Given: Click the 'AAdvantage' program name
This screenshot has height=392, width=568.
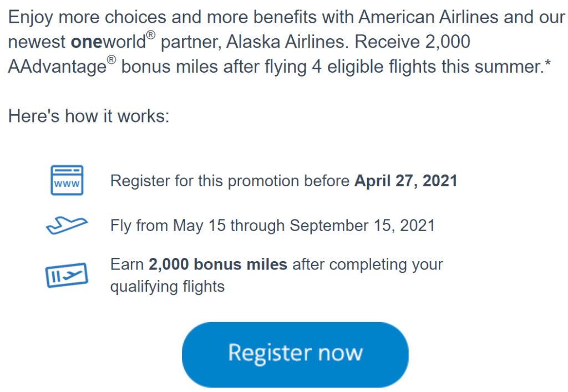Looking at the screenshot, I should 57,67.
